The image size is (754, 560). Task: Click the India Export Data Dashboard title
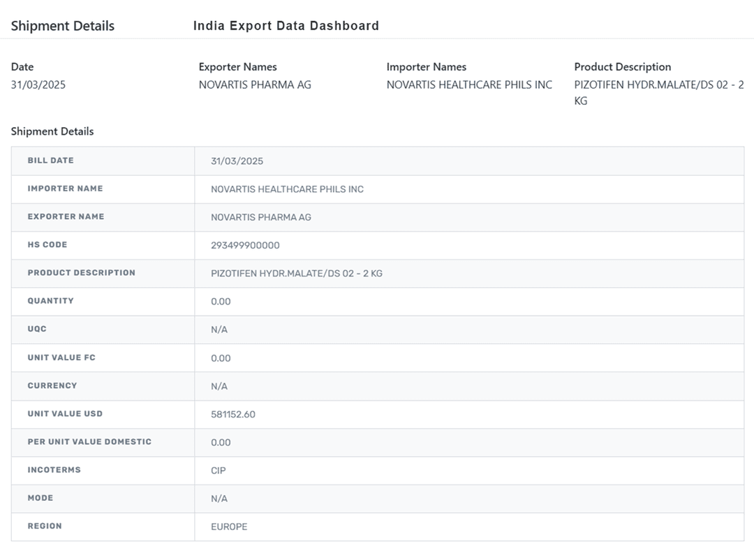(x=286, y=26)
